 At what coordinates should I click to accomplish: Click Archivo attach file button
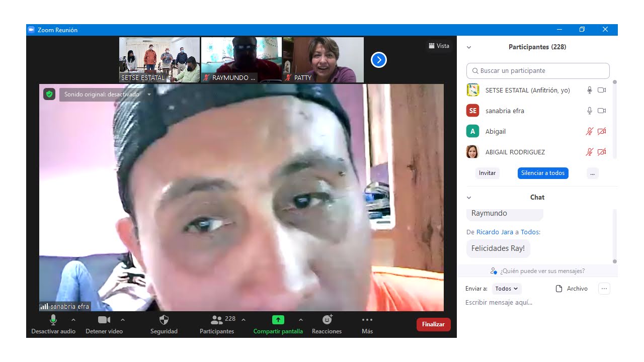[572, 289]
